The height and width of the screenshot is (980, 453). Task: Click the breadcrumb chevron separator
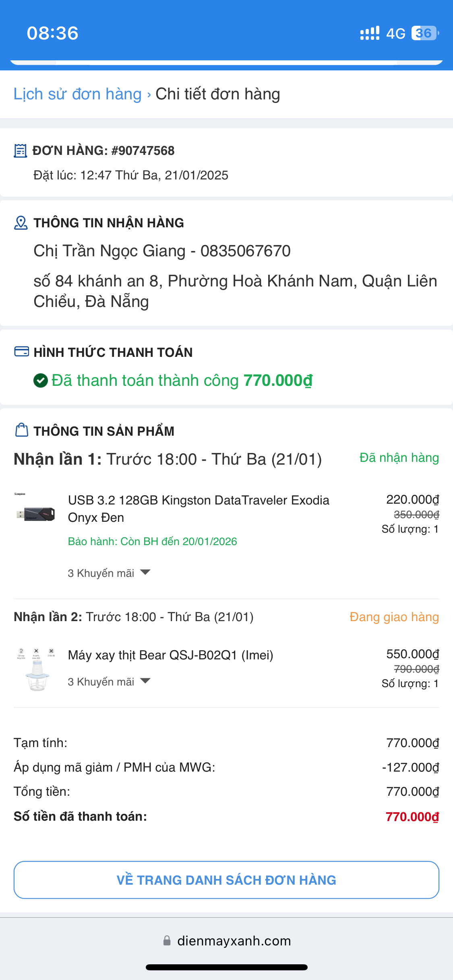[149, 95]
